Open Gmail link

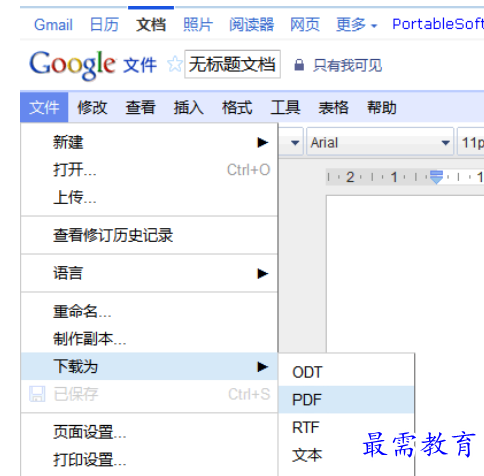53,25
